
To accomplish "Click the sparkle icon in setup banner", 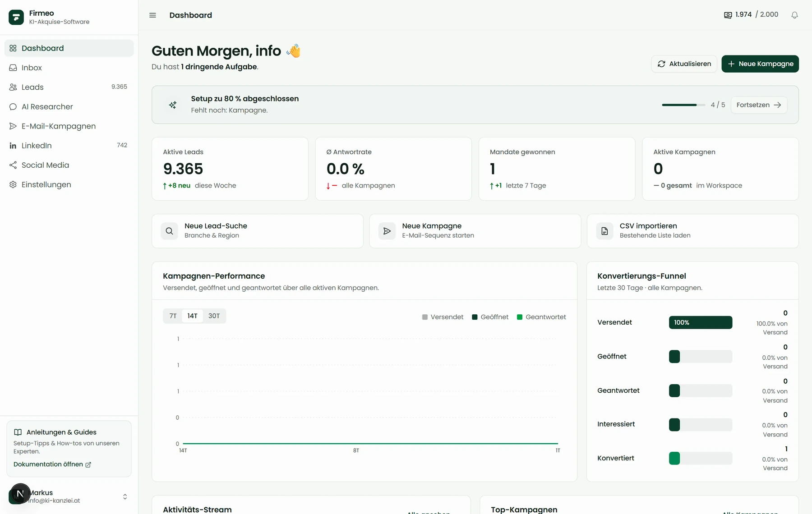I will pyautogui.click(x=173, y=105).
